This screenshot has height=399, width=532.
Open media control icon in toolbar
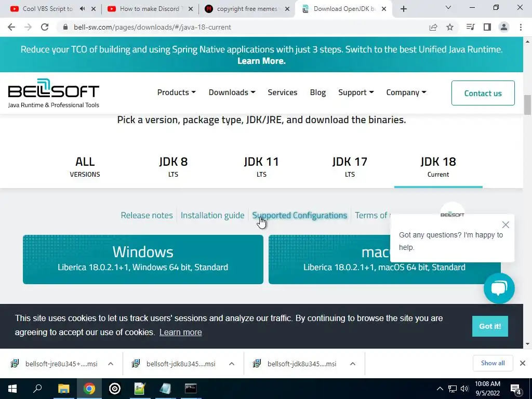coord(470,27)
